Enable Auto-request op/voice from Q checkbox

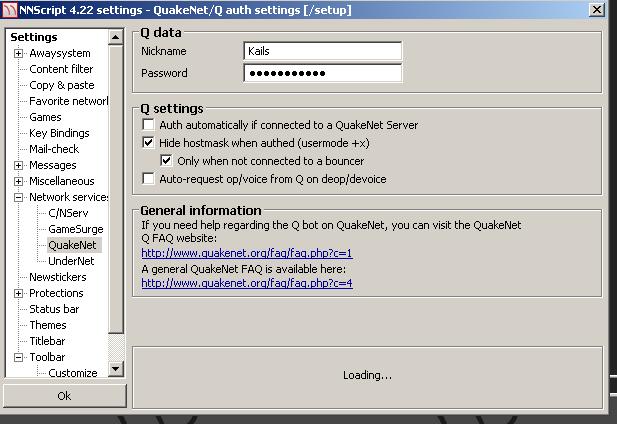pos(148,179)
